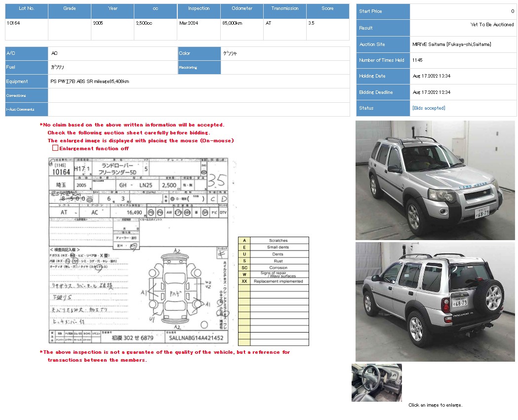Screen dimensions: 518x420
Task: Select the Recoloring row label
Action: 199,67
